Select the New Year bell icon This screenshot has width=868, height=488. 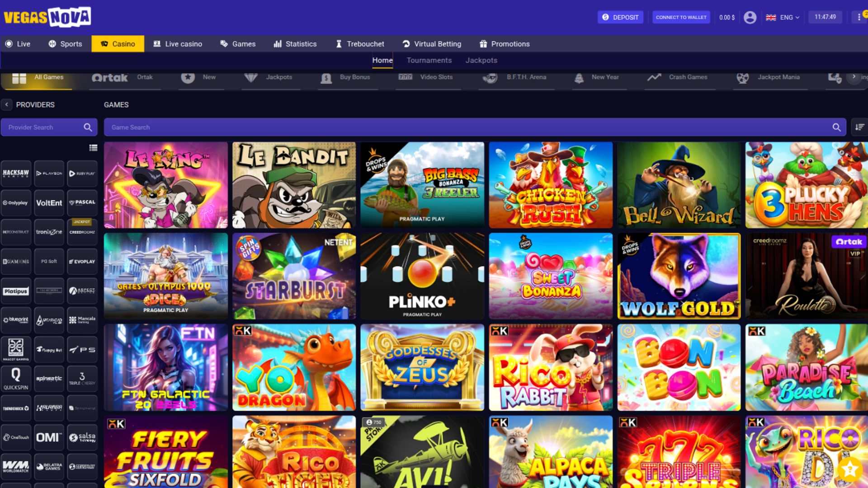(579, 77)
